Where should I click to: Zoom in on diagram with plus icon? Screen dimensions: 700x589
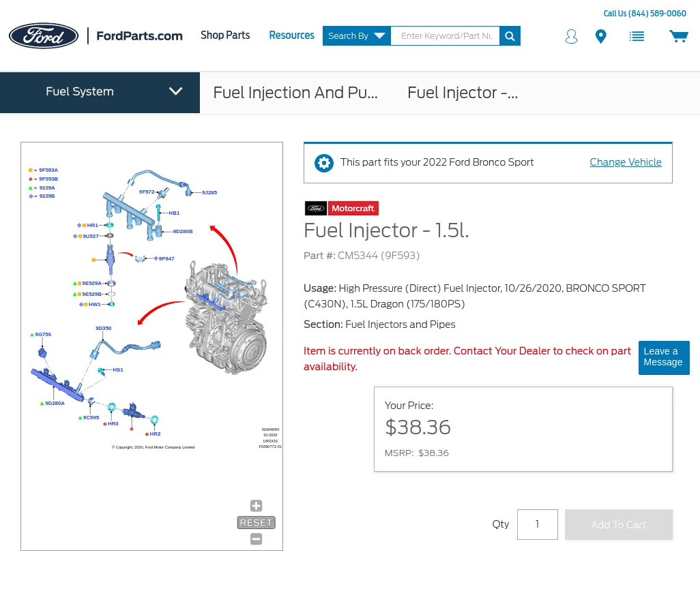click(x=256, y=506)
